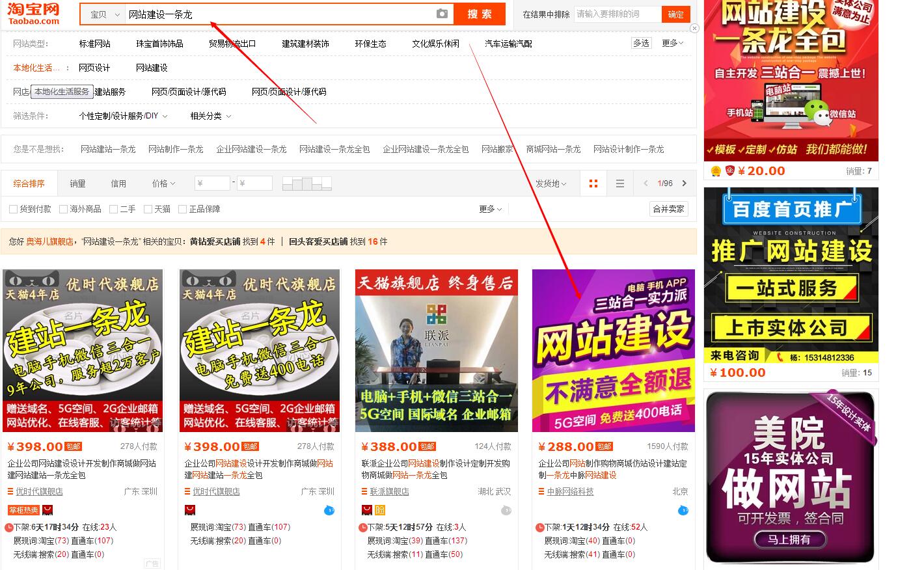
Task: Open 网站建设 不满意全额退 product image
Action: 614,351
